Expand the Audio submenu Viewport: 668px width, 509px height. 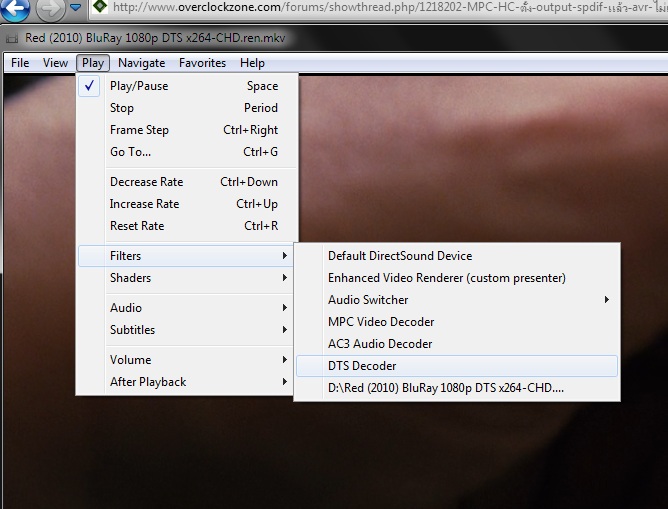(x=186, y=308)
